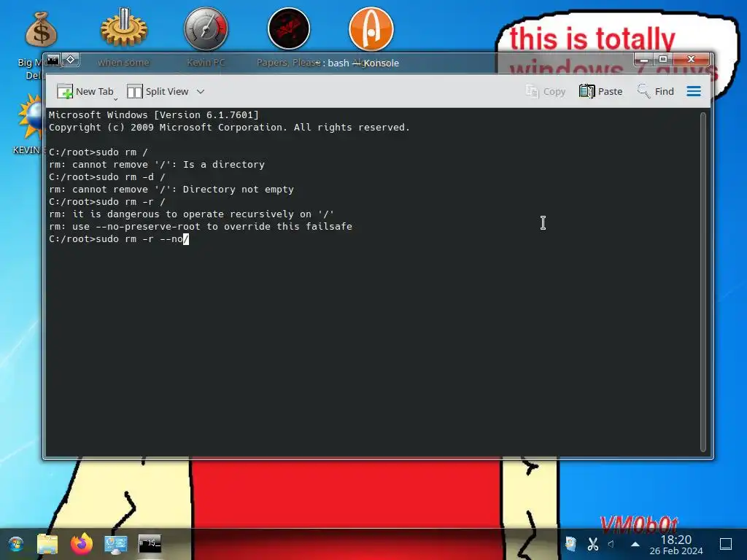The width and height of the screenshot is (747, 560).
Task: Click the 'Microsoft Windows [Version 6.1.7601]' line
Action: (x=153, y=114)
